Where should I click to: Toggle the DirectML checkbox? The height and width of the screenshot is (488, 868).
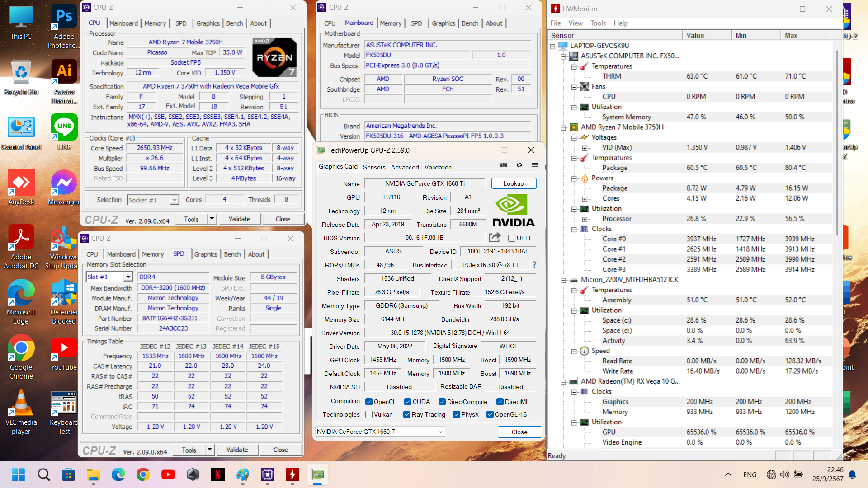click(500, 402)
